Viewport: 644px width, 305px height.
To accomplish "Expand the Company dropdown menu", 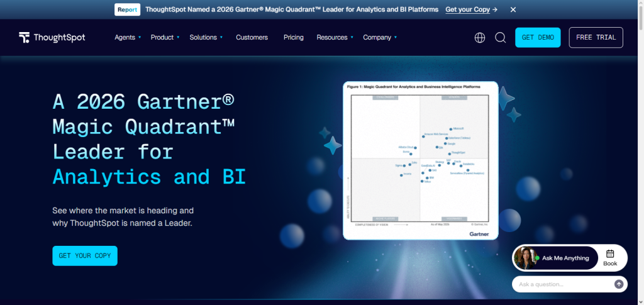I will click(x=380, y=37).
